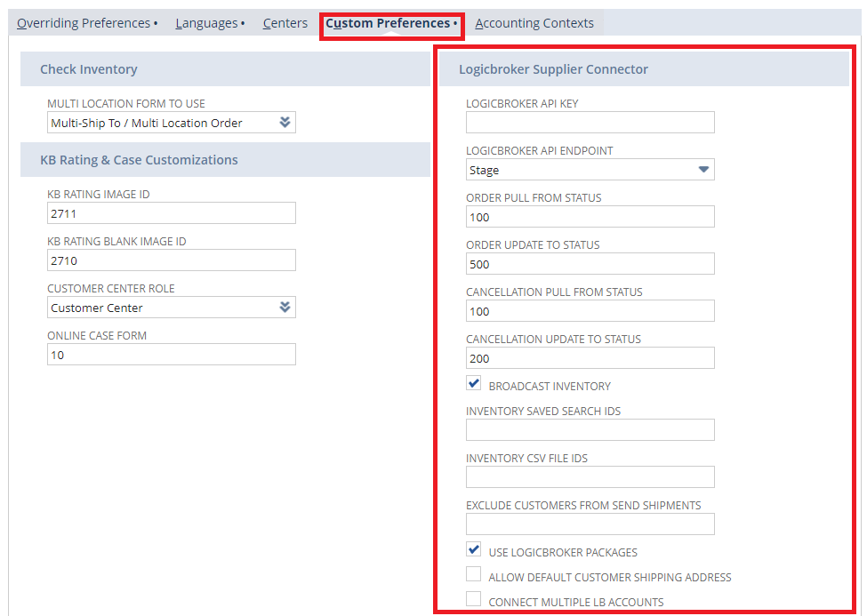
Task: Select the Custom Preferences tab
Action: point(390,23)
